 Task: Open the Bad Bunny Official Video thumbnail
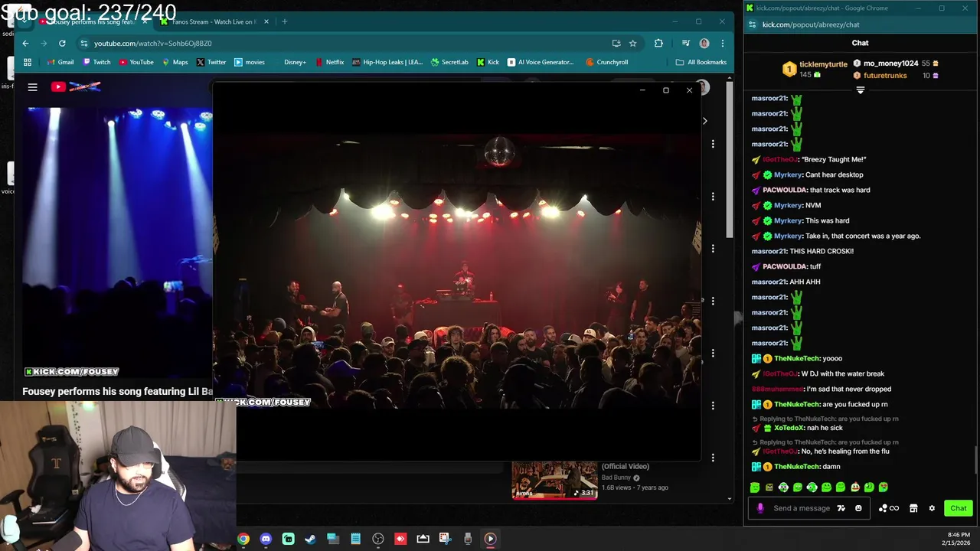pyautogui.click(x=554, y=480)
